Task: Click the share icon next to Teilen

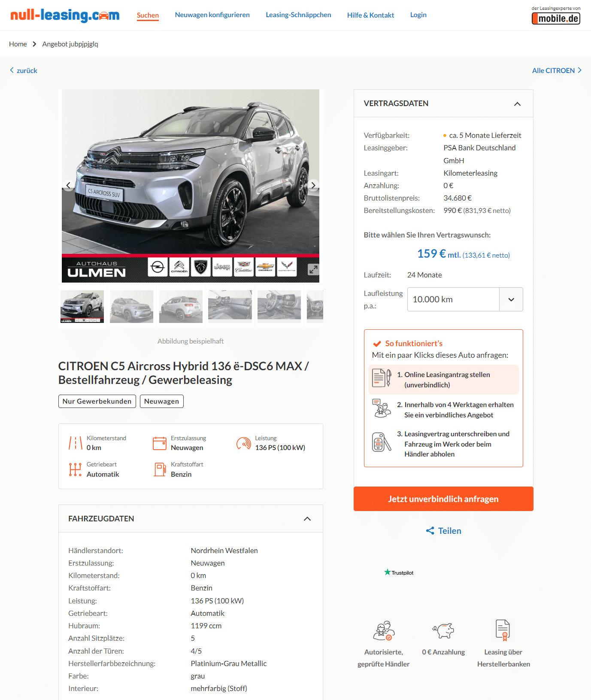Action: click(x=430, y=531)
